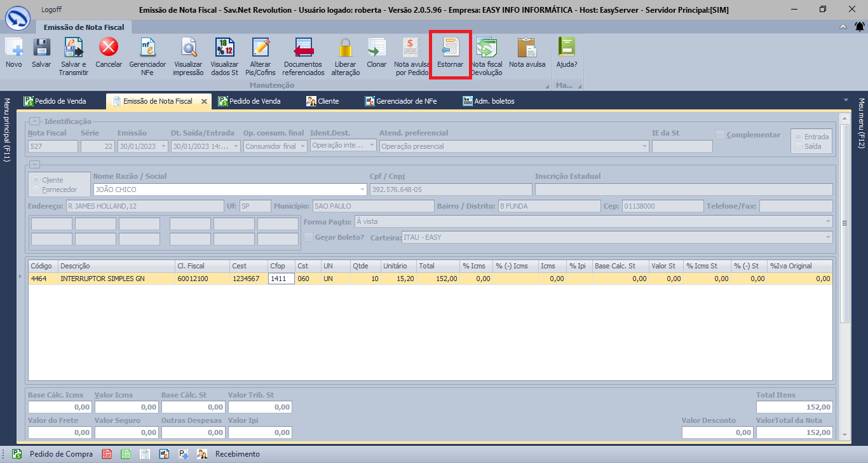The height and width of the screenshot is (463, 868).
Task: Select the Saída radio button
Action: [799, 146]
